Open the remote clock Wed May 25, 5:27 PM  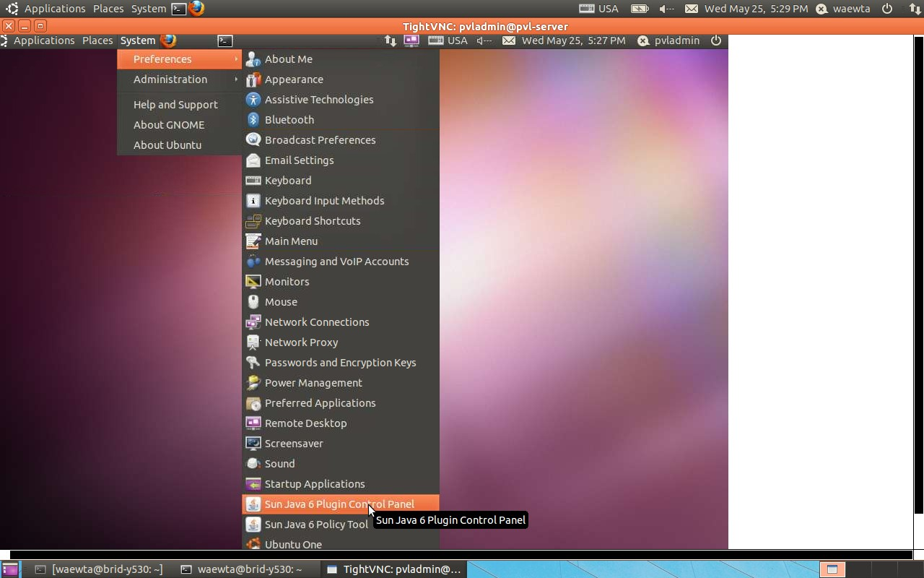[573, 40]
